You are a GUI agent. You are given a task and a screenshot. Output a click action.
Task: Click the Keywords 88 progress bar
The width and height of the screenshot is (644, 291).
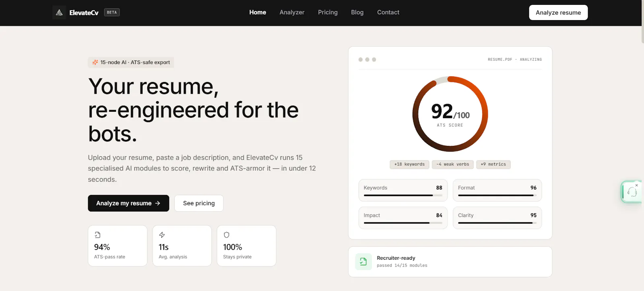(403, 195)
